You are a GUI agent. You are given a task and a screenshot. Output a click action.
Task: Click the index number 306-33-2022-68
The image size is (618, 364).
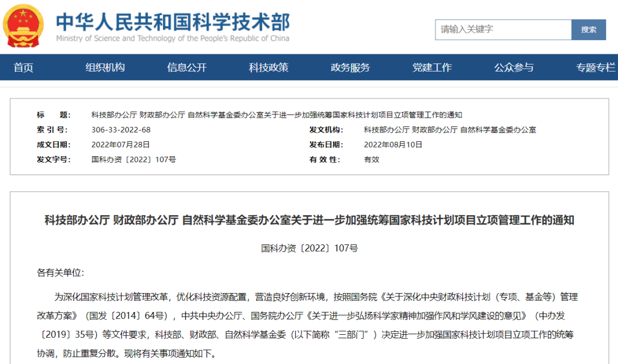coord(121,130)
